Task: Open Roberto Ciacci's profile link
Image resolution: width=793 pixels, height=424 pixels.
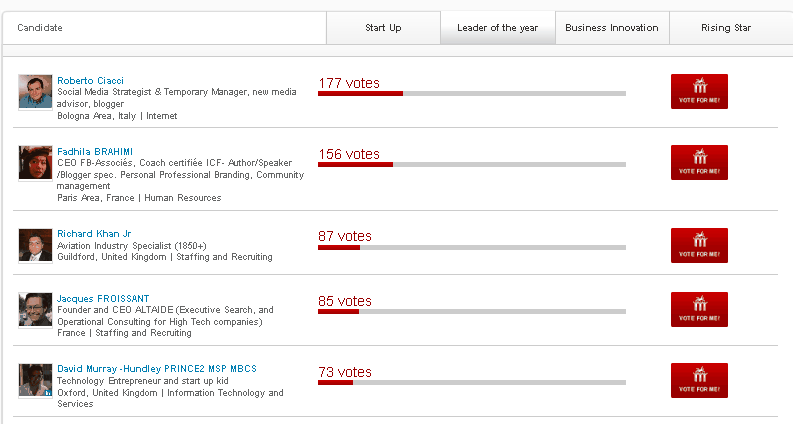Action: 90,80
